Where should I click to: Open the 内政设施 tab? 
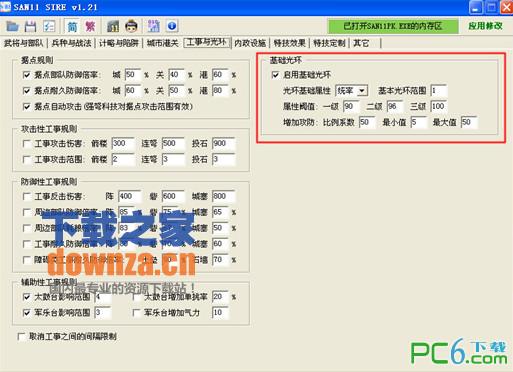(250, 43)
